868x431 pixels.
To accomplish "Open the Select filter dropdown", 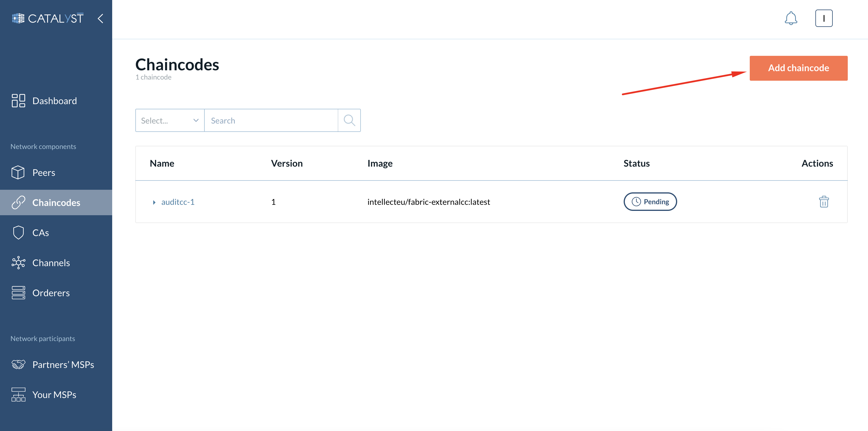I will pos(169,120).
